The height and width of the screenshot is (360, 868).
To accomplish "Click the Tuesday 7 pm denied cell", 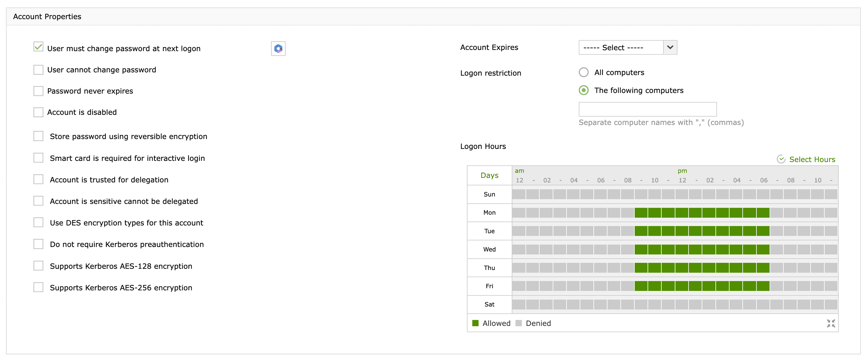I will click(x=777, y=231).
